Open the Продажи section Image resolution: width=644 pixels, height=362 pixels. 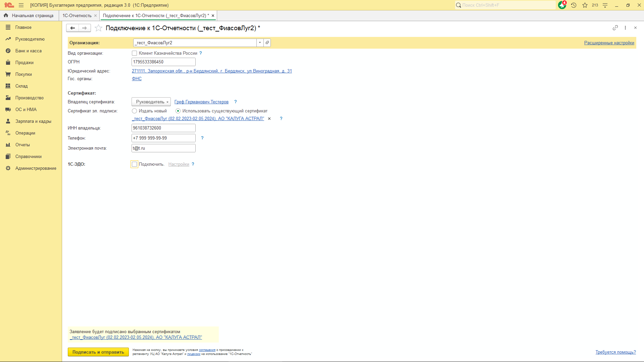(31, 62)
